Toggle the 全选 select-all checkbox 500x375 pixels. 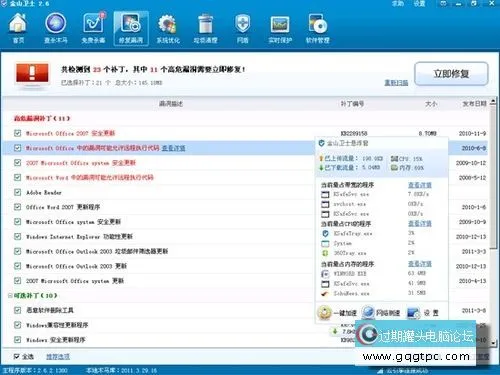coord(16,356)
